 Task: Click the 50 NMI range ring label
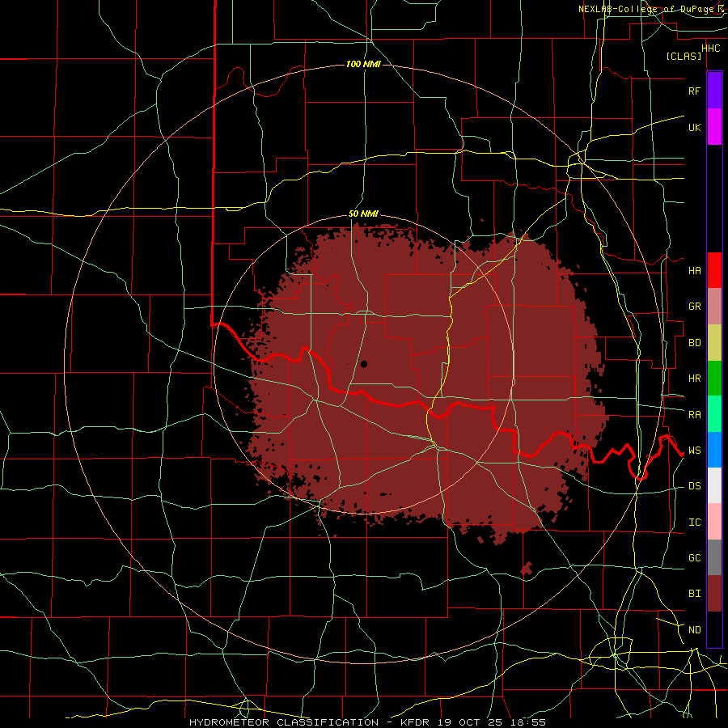[363, 214]
